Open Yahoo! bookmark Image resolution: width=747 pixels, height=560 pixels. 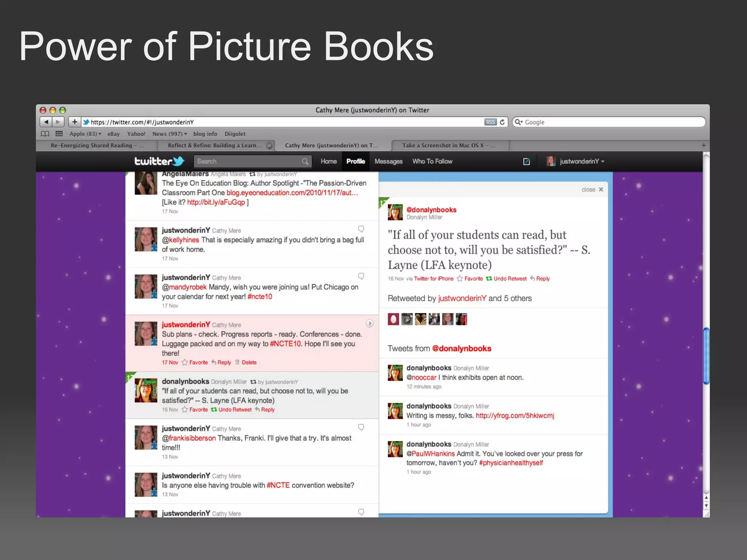[x=136, y=134]
